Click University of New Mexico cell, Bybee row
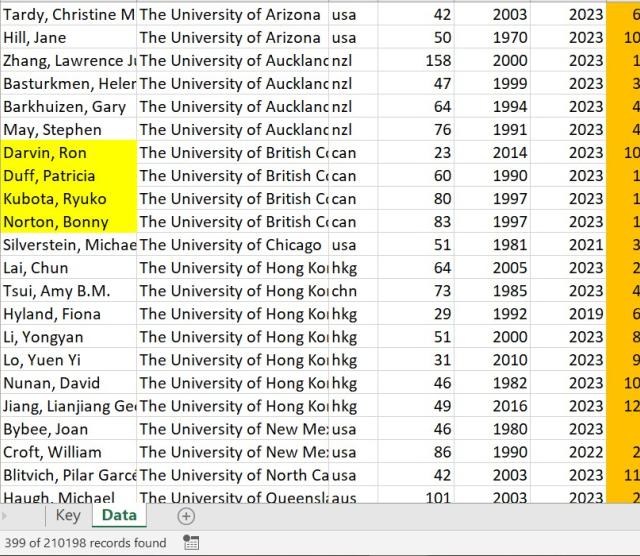 pos(233,429)
